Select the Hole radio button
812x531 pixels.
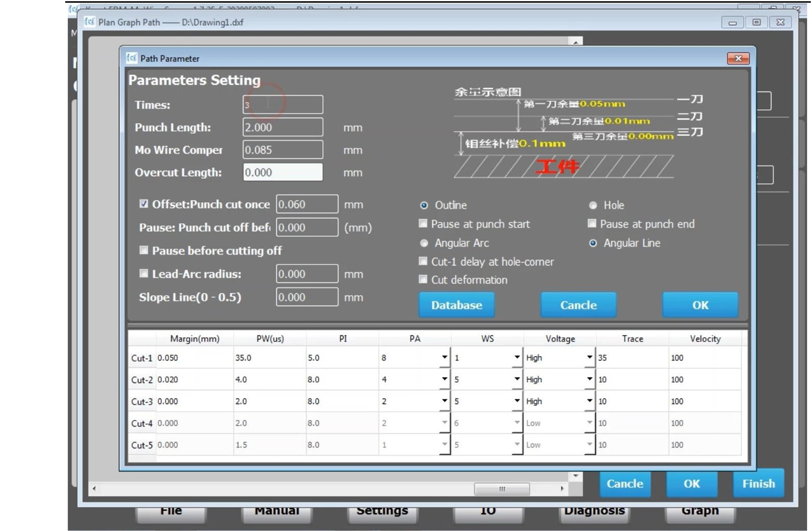593,205
